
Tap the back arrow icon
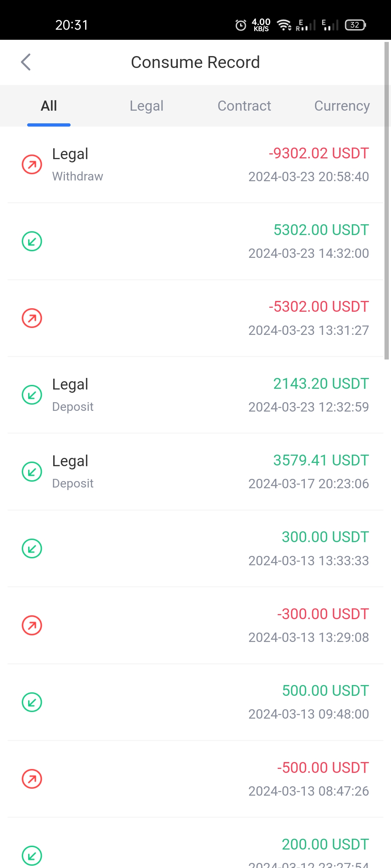(x=26, y=62)
